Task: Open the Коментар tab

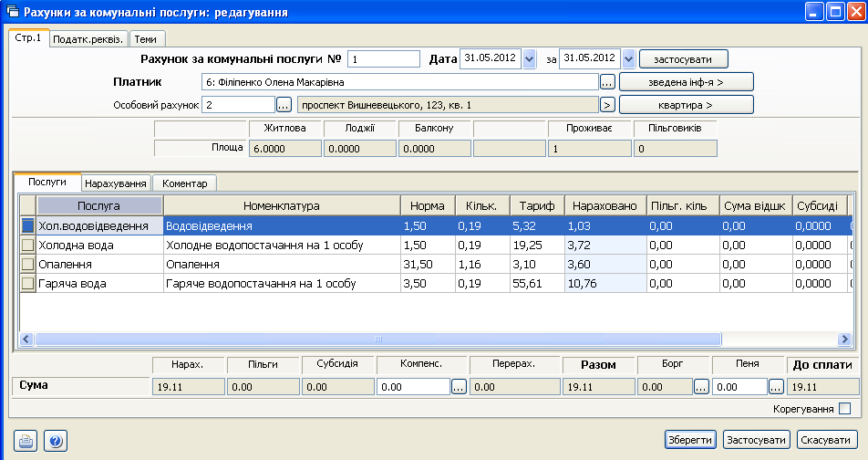Action: coord(185,183)
